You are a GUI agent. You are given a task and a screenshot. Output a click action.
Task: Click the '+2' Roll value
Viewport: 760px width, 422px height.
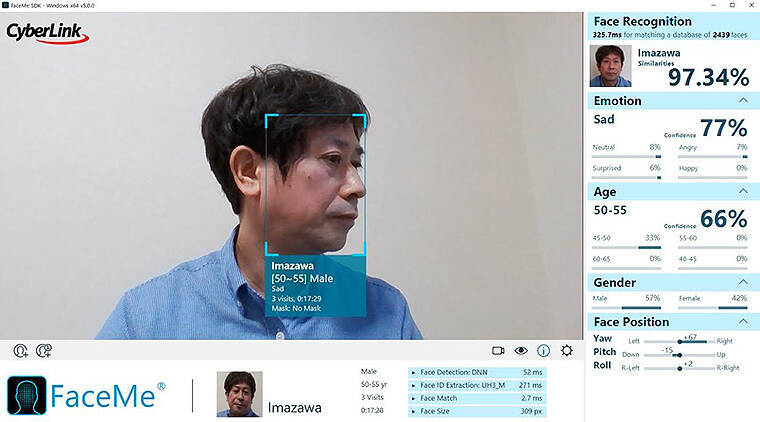pyautogui.click(x=688, y=363)
